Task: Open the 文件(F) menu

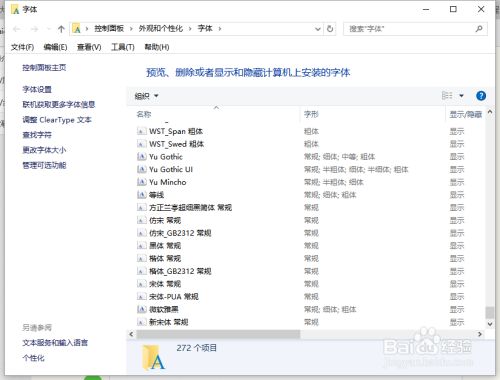Action: click(x=23, y=47)
